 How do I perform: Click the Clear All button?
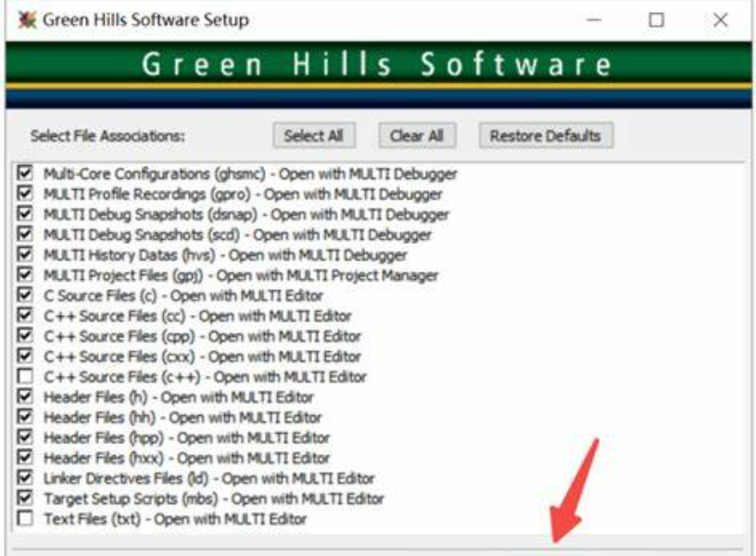[417, 136]
